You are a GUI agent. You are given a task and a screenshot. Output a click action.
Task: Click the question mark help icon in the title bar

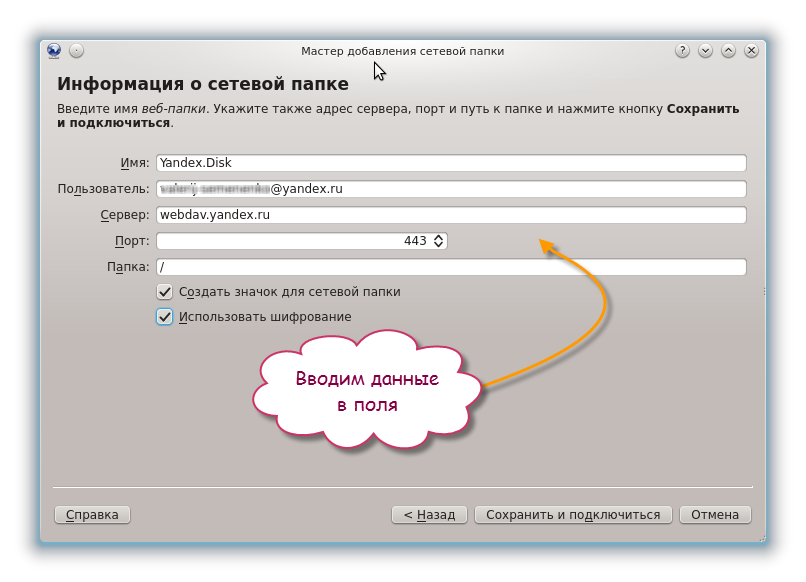[x=682, y=50]
